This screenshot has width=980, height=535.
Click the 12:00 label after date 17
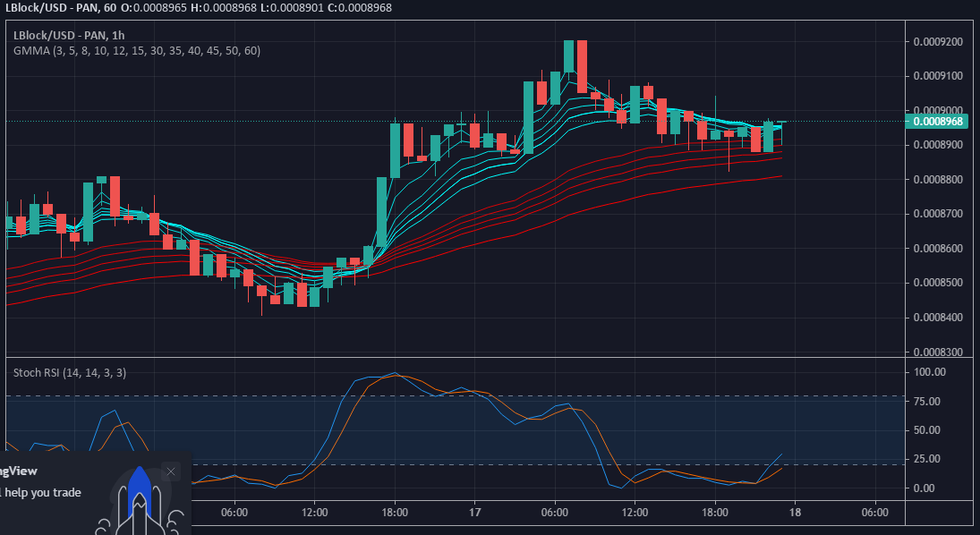click(x=635, y=513)
